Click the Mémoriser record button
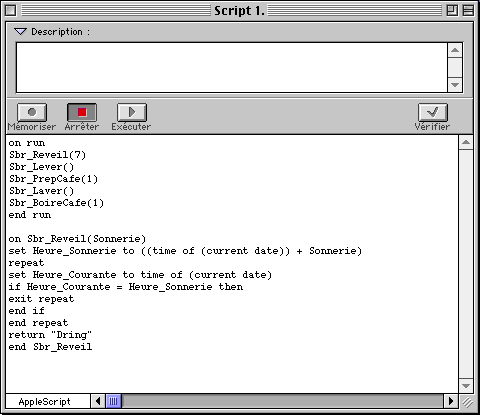 (x=32, y=112)
